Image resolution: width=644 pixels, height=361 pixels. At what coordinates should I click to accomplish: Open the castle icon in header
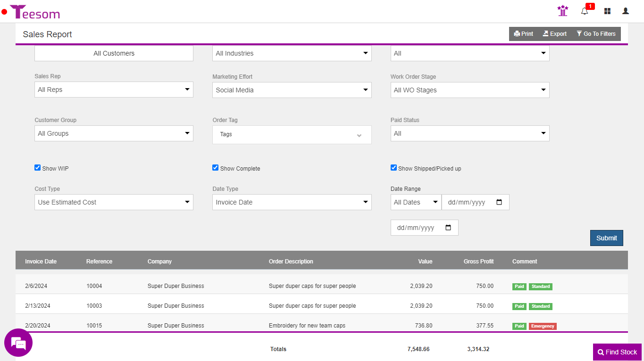[562, 11]
